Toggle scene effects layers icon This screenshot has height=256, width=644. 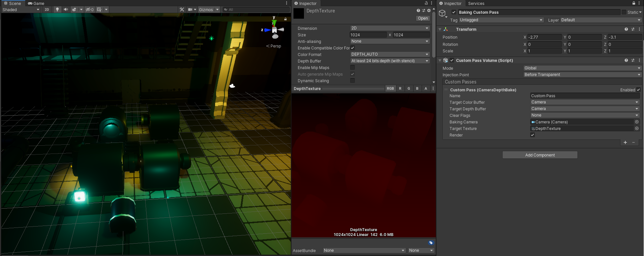74,9
